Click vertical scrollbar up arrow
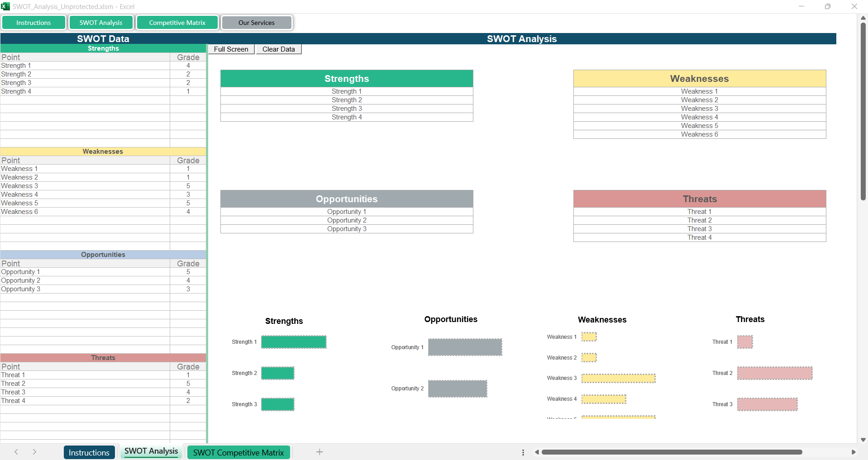 (863, 18)
